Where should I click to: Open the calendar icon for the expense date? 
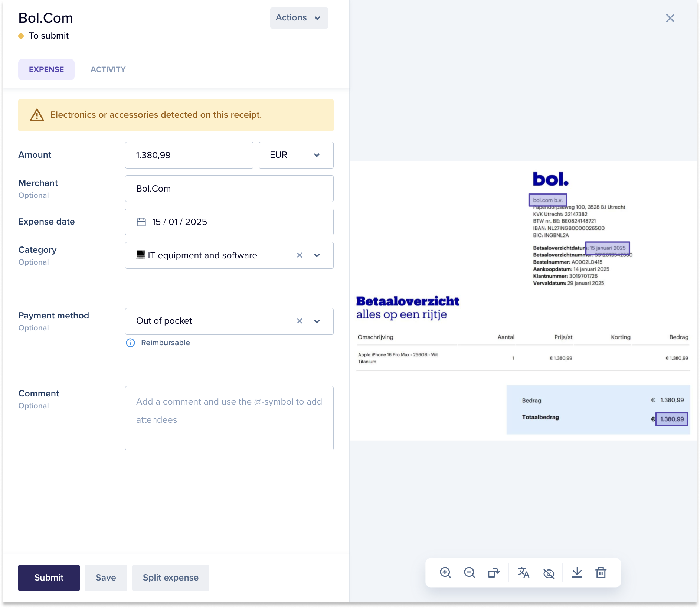[141, 222]
